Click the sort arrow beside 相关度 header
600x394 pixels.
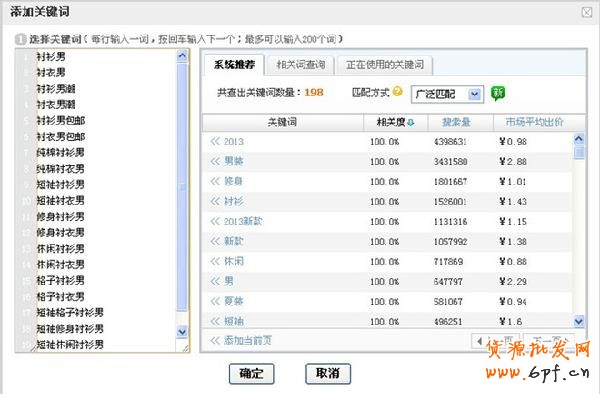point(411,122)
